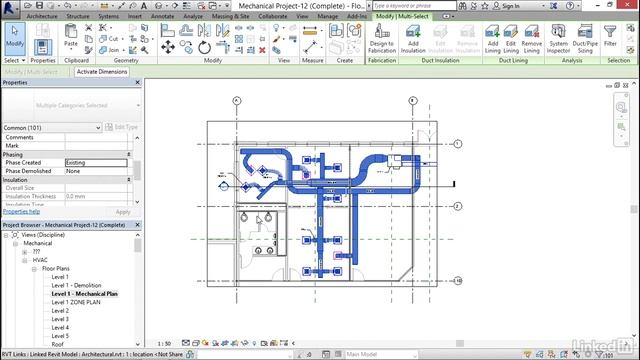Open the Architecture ribbon tab

42,16
